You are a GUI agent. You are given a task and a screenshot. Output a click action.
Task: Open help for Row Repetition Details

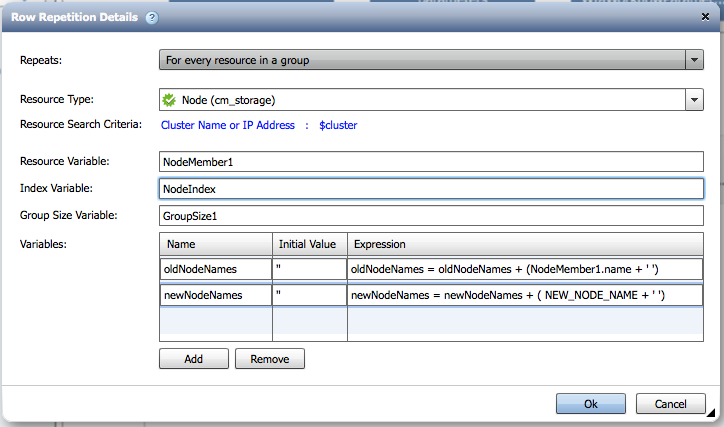coord(151,18)
